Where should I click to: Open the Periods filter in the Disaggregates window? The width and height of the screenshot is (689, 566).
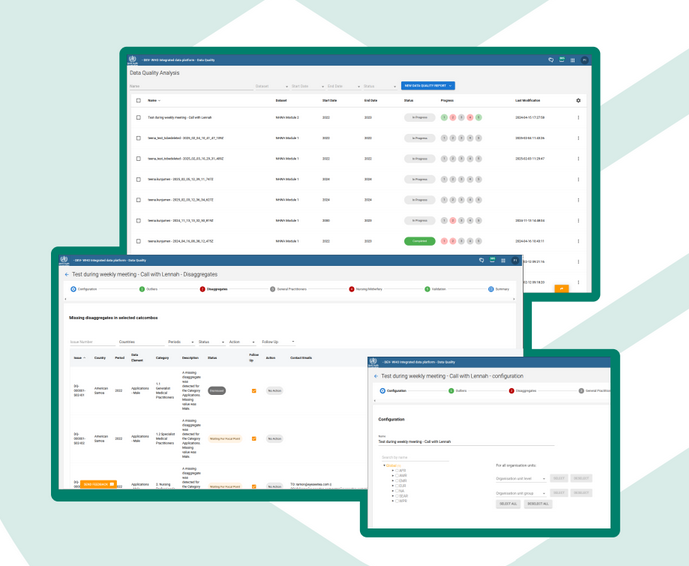pos(181,342)
